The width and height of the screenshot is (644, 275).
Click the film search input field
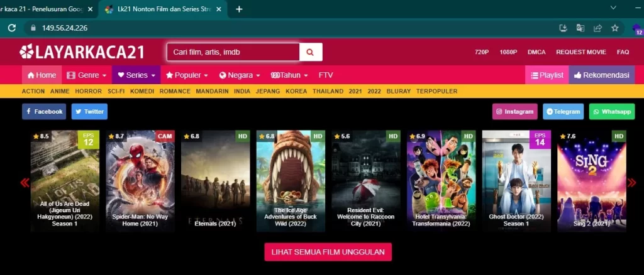click(x=233, y=52)
